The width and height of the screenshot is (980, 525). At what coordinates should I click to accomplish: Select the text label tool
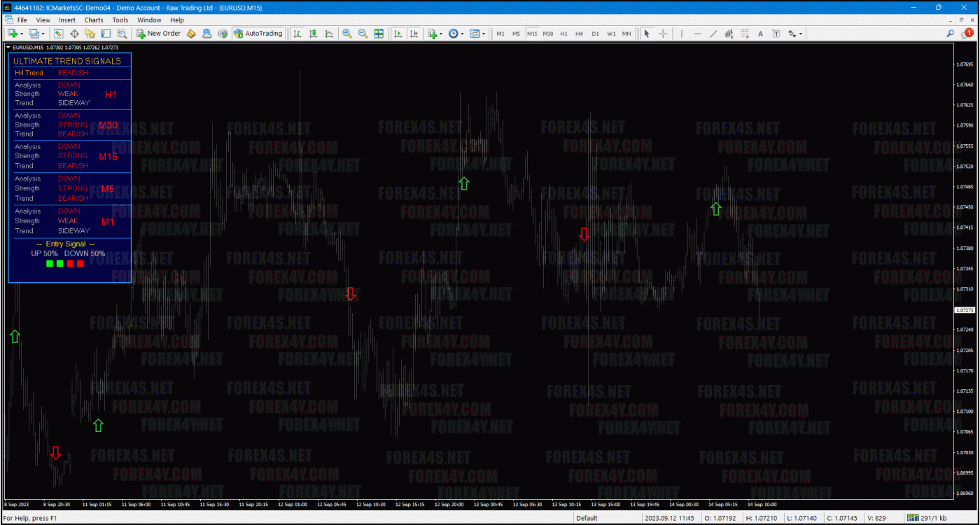760,34
